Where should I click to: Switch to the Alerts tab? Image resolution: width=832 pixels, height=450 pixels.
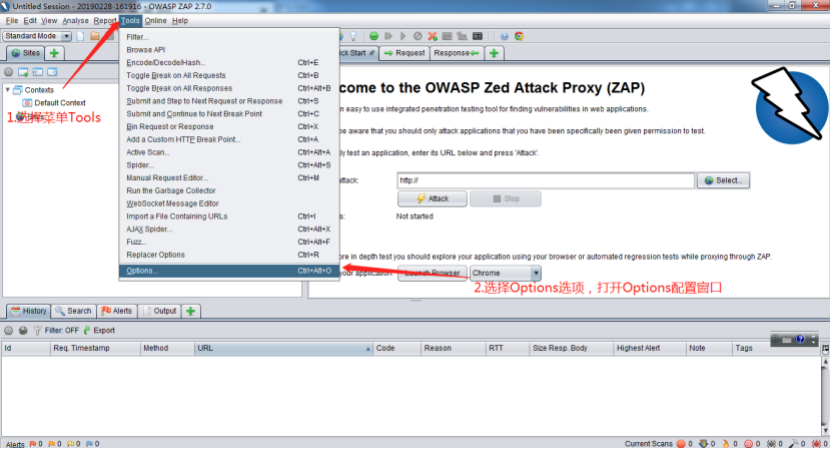pos(117,311)
